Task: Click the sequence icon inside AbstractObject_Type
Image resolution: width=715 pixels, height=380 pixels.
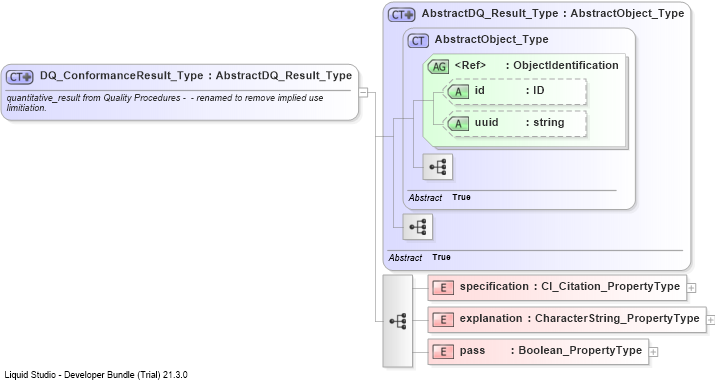Action: [x=438, y=167]
